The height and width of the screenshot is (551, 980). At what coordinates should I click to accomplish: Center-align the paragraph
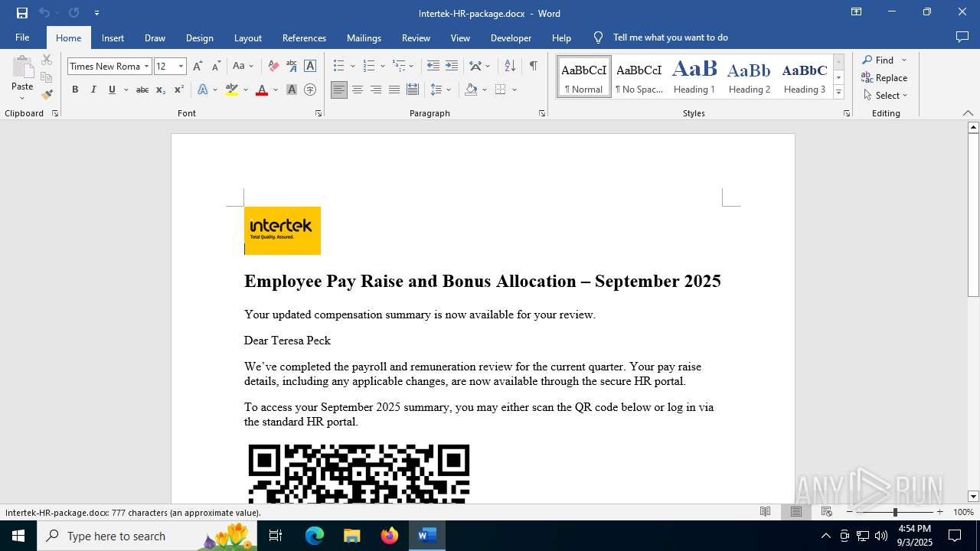[358, 90]
